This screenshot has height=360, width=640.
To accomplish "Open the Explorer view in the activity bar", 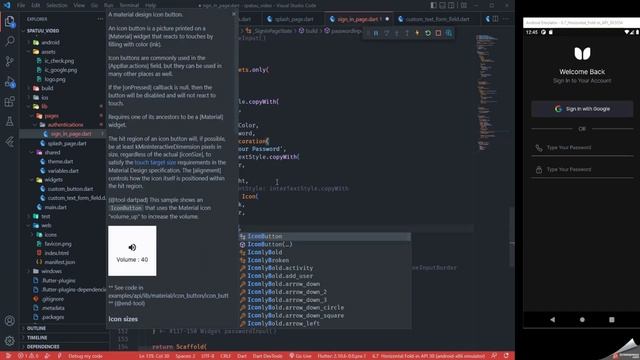I will [x=10, y=21].
